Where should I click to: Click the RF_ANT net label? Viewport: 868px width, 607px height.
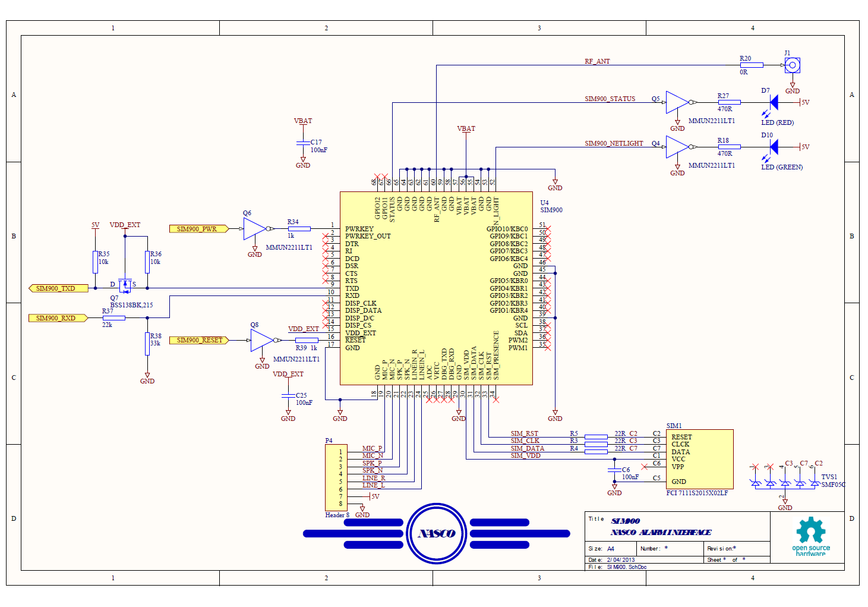pos(597,61)
